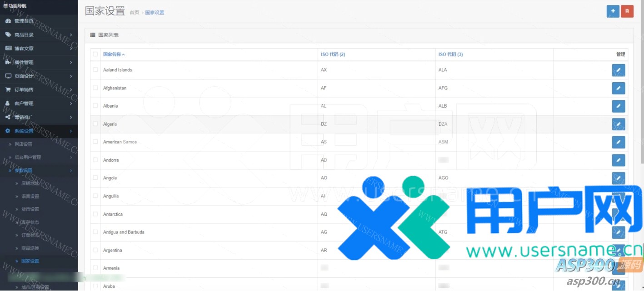
Task: Open edit page for Andorra
Action: (x=618, y=160)
